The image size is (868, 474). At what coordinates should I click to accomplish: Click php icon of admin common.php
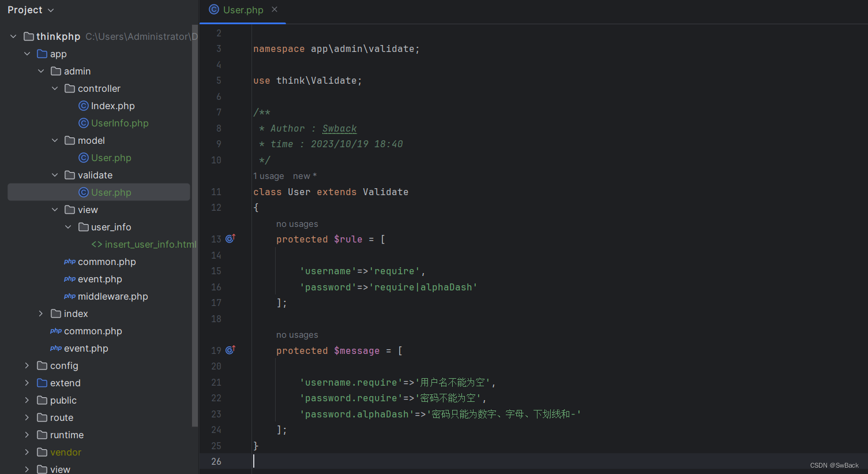click(70, 262)
